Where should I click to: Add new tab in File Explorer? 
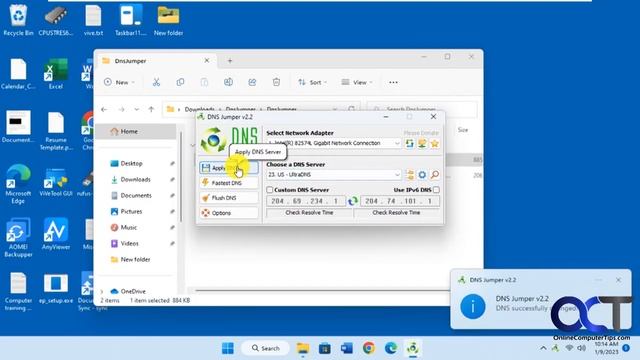tap(230, 61)
